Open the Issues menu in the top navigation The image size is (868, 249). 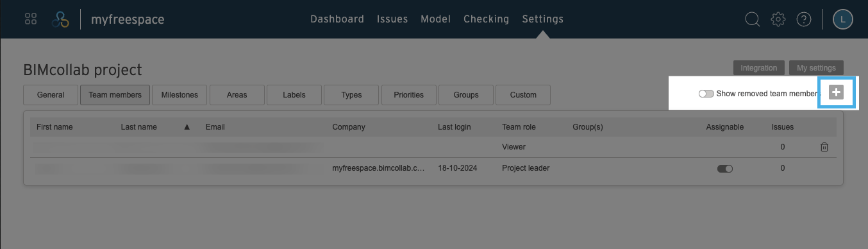pyautogui.click(x=392, y=19)
